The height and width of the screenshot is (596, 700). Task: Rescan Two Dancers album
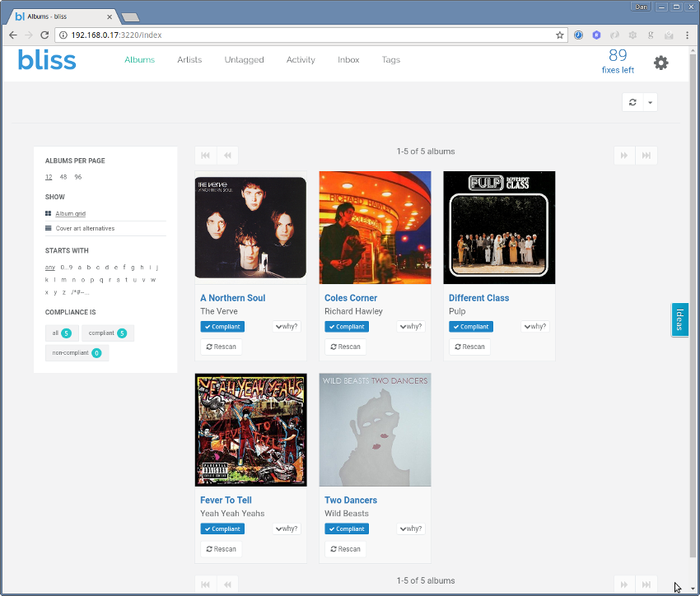pyautogui.click(x=345, y=549)
